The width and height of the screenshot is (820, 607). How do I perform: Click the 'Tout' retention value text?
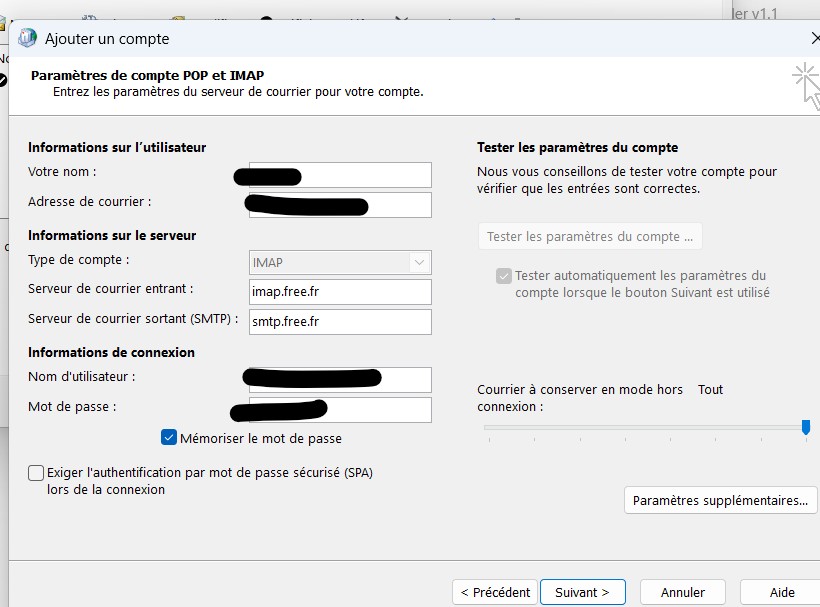pyautogui.click(x=710, y=390)
